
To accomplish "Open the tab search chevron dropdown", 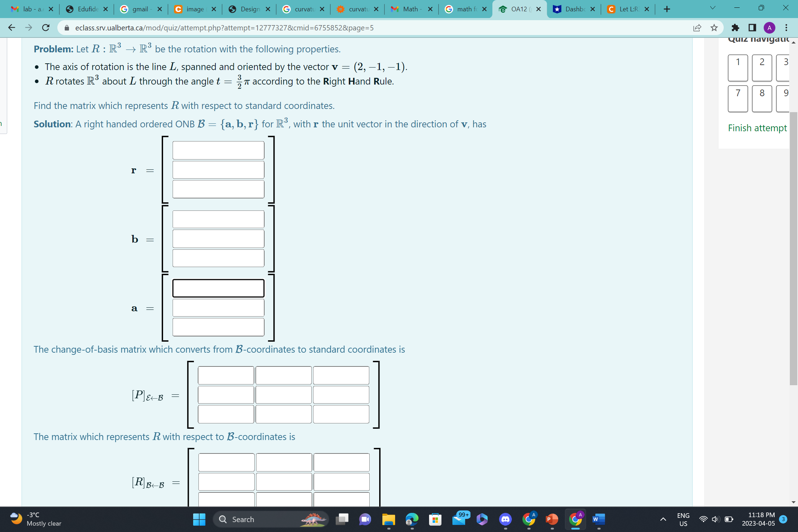I will click(x=712, y=7).
